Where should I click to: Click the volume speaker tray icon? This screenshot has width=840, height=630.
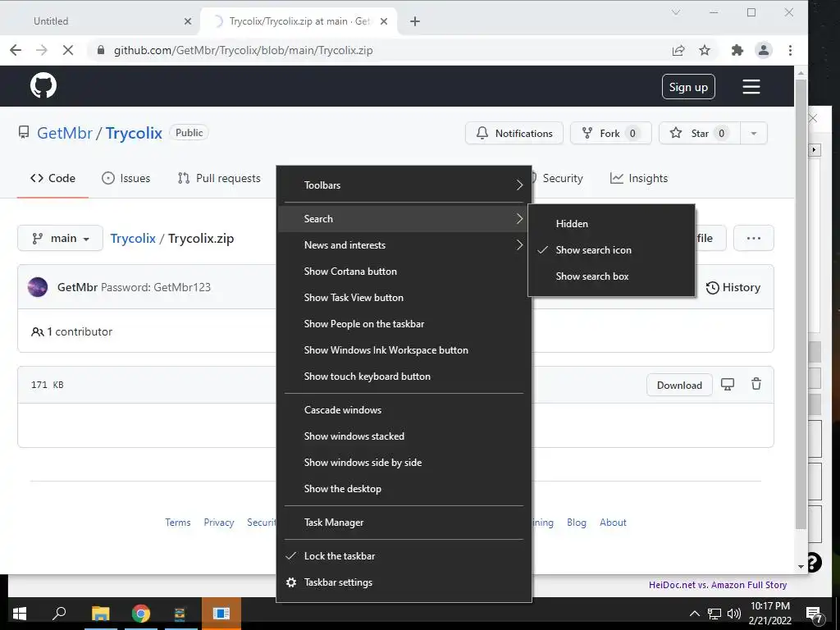(x=733, y=614)
